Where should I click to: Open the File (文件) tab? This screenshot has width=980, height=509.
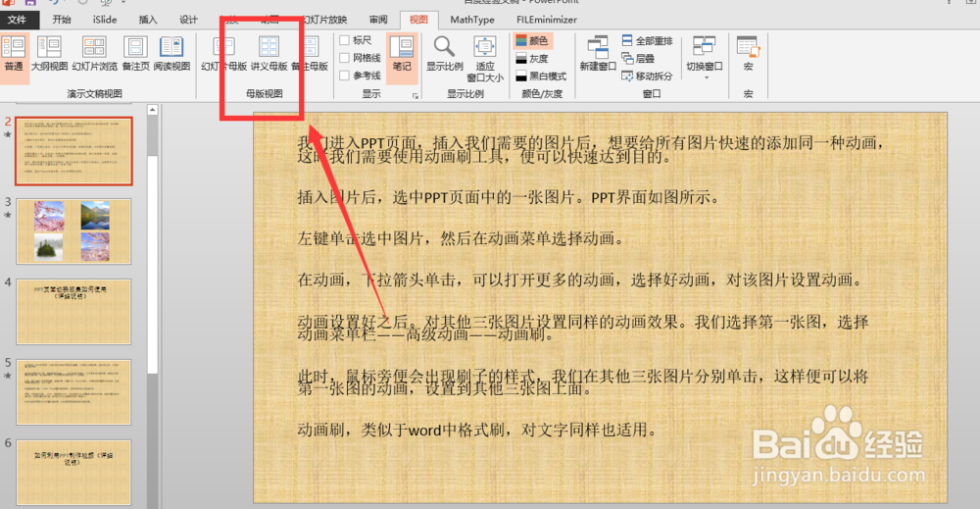(x=18, y=20)
